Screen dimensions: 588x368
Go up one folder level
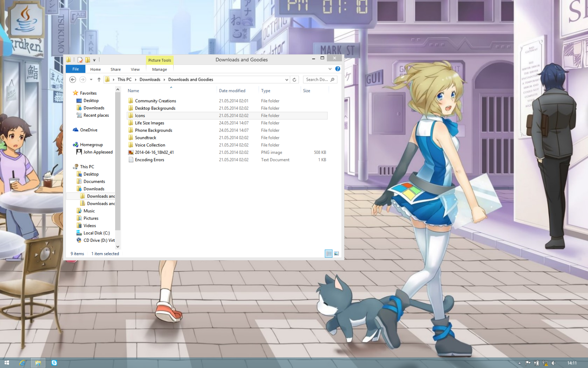click(99, 80)
